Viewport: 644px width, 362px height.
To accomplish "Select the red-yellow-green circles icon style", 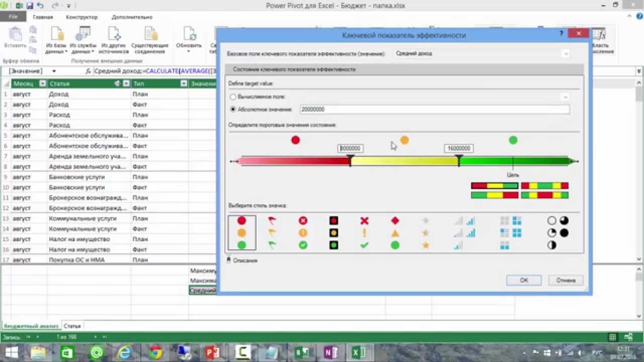I will click(242, 233).
